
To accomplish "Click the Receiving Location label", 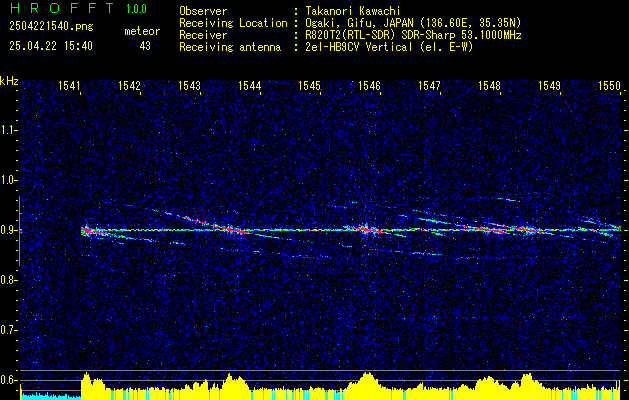I will click(x=233, y=23).
